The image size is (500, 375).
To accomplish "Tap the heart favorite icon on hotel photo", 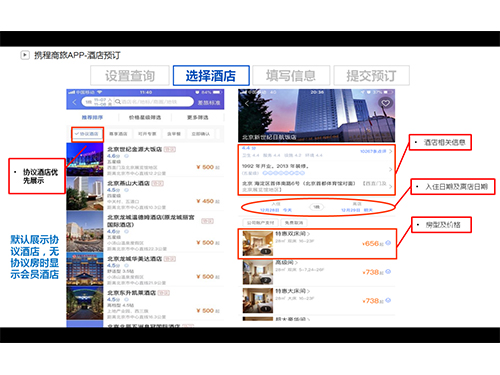I will click(x=386, y=103).
